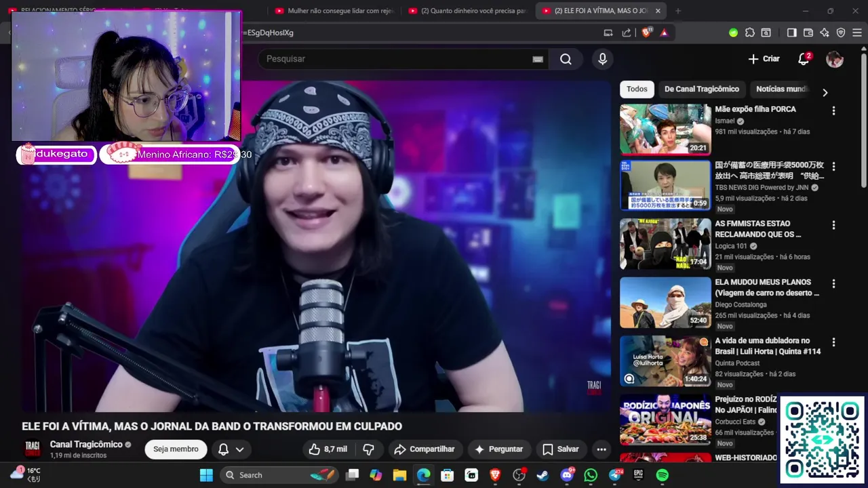
Task: Show more filter chips with right arrow
Action: pyautogui.click(x=825, y=92)
